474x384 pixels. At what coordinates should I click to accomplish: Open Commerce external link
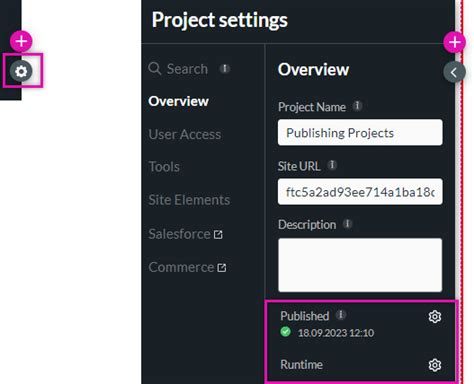coord(187,267)
